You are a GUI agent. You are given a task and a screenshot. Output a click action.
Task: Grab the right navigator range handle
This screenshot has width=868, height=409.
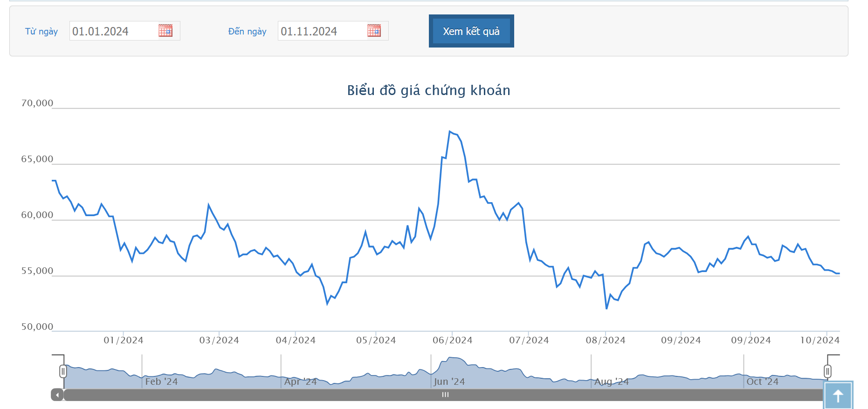point(827,371)
